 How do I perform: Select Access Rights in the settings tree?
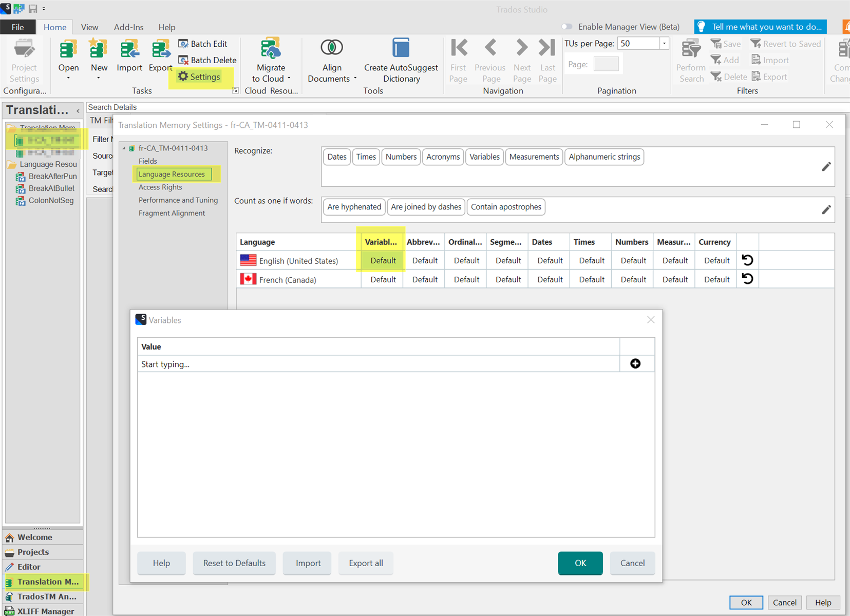(160, 187)
